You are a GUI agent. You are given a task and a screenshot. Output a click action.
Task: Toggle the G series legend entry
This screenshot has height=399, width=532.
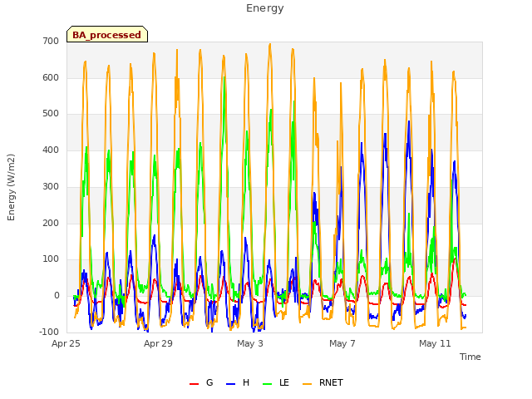[x=201, y=382]
